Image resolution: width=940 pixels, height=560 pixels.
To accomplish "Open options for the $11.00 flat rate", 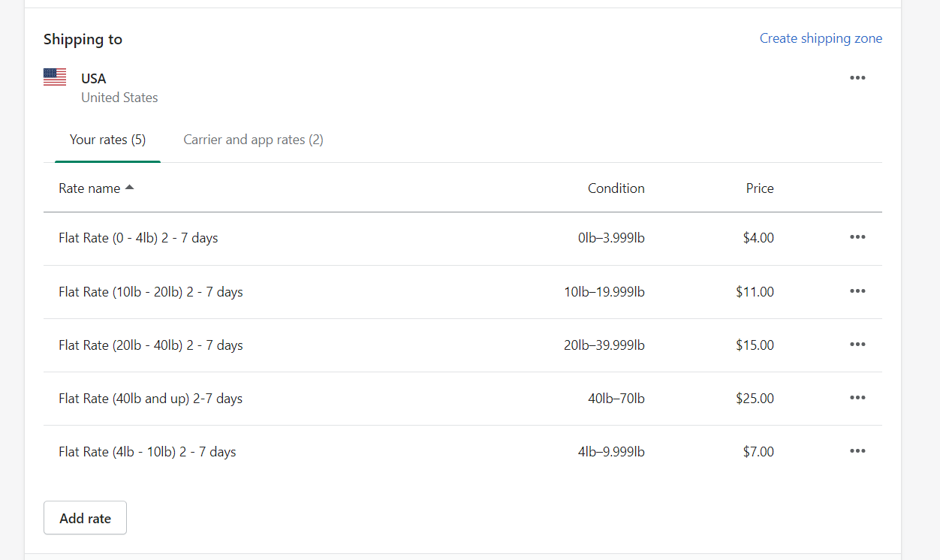I will 857,291.
